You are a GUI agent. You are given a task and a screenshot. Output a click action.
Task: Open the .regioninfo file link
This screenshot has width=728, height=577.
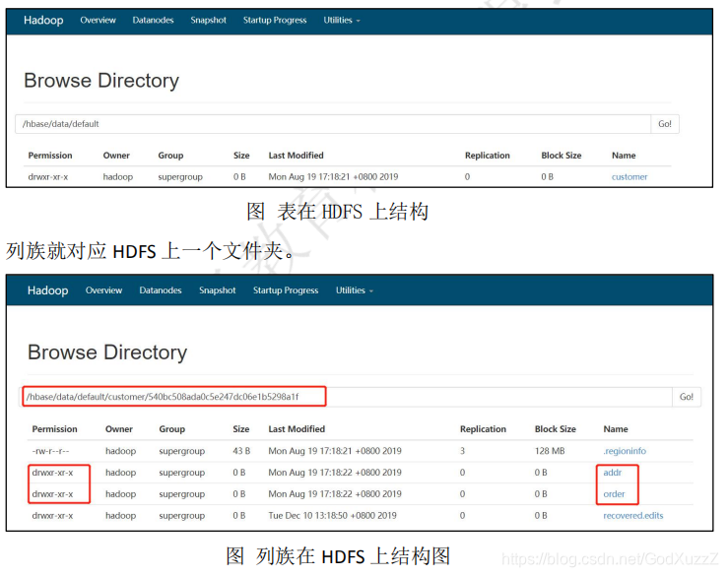pyautogui.click(x=625, y=451)
